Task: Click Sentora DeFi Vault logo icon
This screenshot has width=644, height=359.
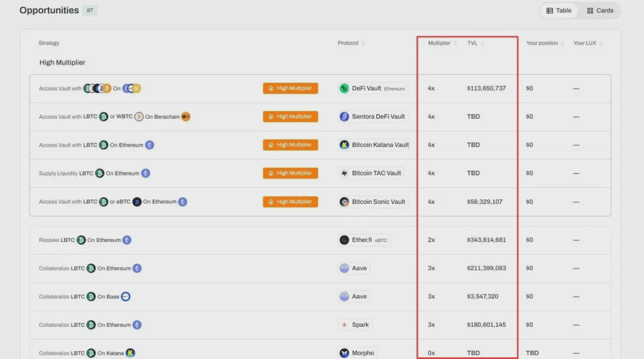Action: pyautogui.click(x=344, y=117)
